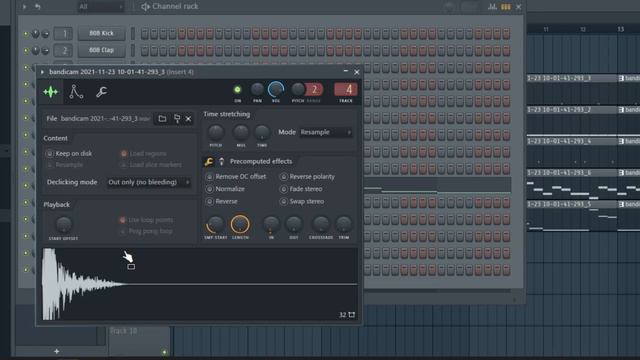The image size is (640, 360).
Task: Click the small icon beside Precomputed effects wrench
Action: (x=222, y=162)
